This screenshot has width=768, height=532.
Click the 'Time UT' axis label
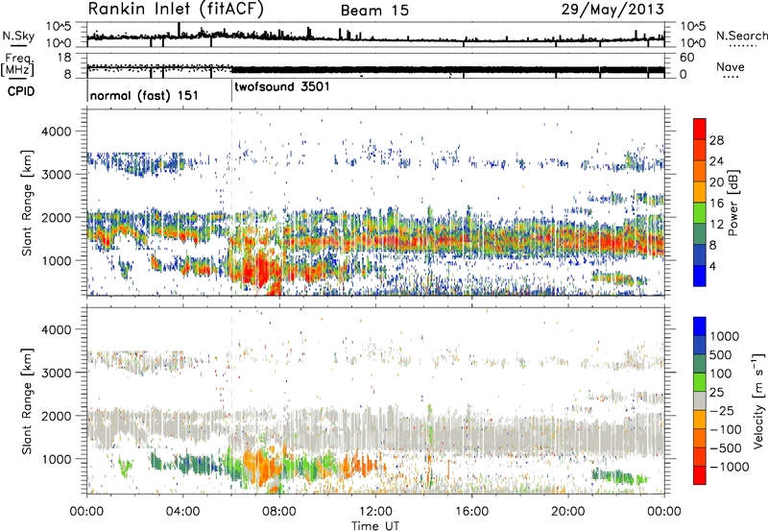coord(375,526)
